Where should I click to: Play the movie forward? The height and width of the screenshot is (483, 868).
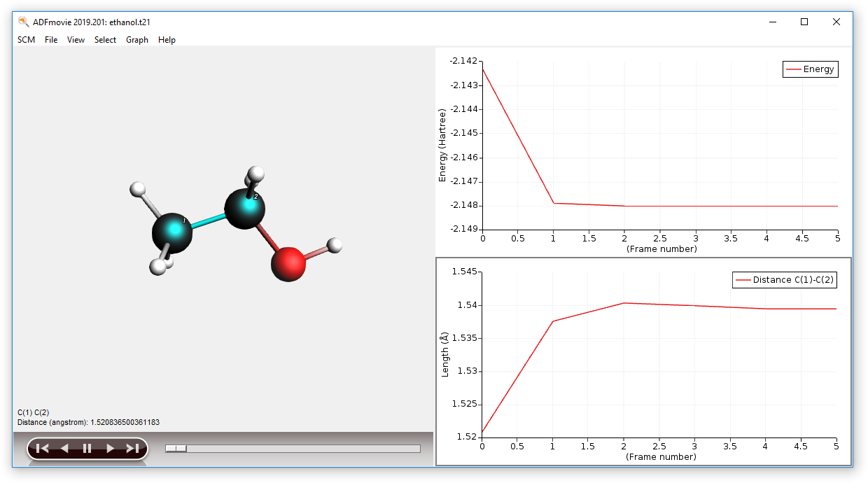[110, 449]
